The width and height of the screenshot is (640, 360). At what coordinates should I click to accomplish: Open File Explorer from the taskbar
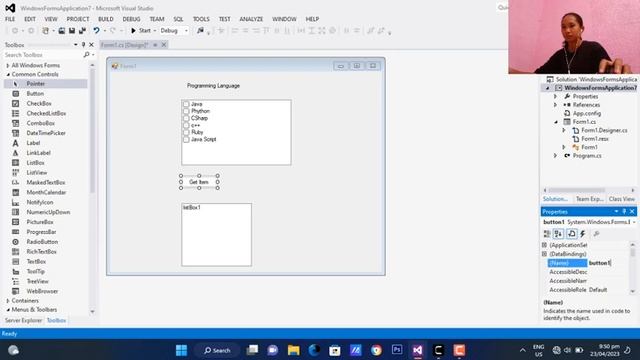click(x=293, y=350)
